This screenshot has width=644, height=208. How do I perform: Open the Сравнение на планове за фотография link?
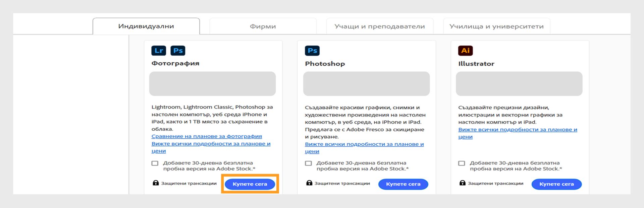207,136
